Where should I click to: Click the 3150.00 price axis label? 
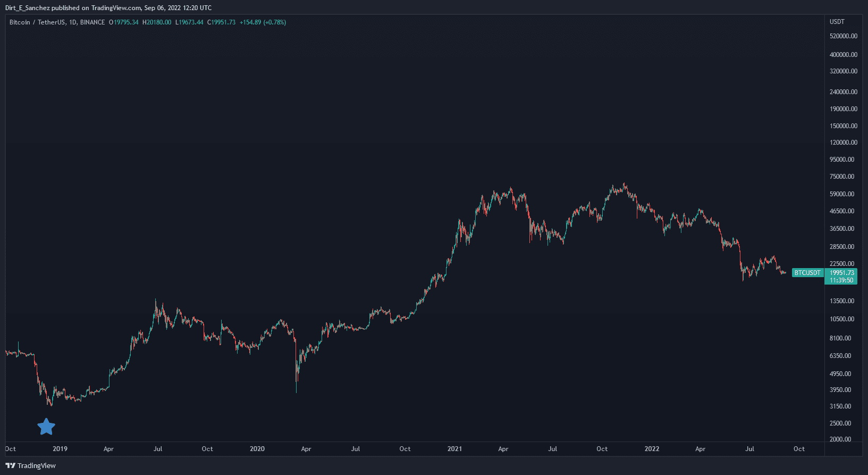pos(840,406)
